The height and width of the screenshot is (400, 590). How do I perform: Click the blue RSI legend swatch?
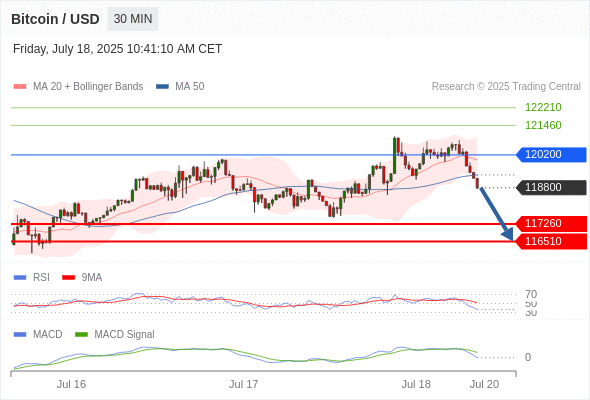[20, 278]
